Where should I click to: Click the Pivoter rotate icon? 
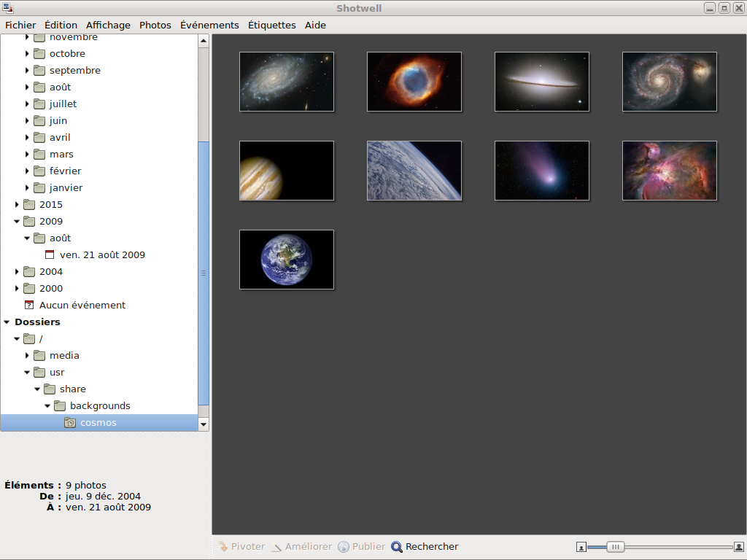point(223,547)
